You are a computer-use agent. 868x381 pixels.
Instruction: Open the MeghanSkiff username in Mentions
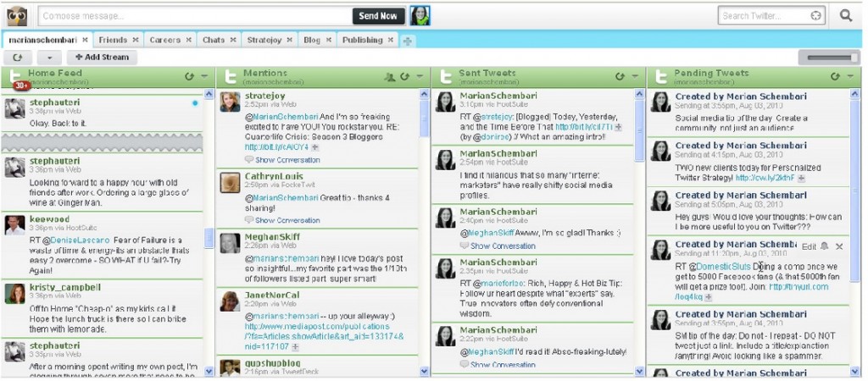272,237
